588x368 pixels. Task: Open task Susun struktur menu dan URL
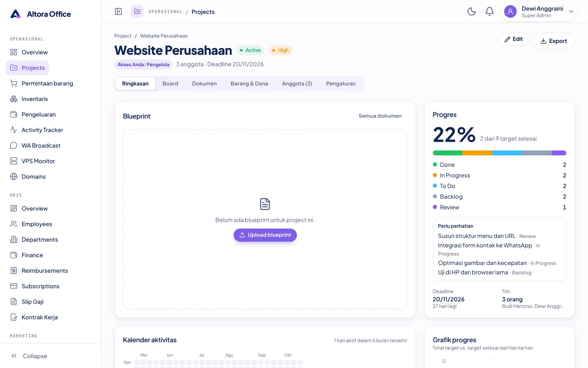pyautogui.click(x=477, y=236)
